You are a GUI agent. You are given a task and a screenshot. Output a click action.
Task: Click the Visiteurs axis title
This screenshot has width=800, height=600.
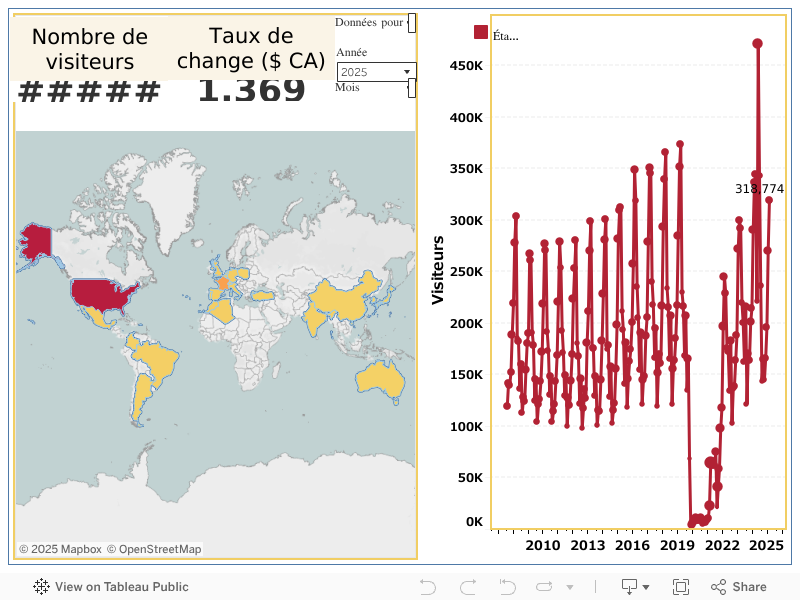(x=437, y=270)
